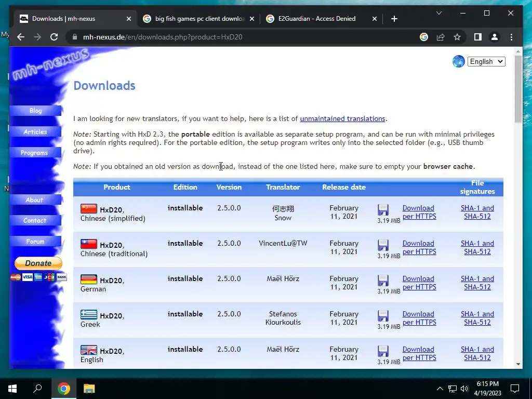Screen dimensions: 532x399
Task: Close the Downloads mh-nexus tab
Action: (129, 19)
